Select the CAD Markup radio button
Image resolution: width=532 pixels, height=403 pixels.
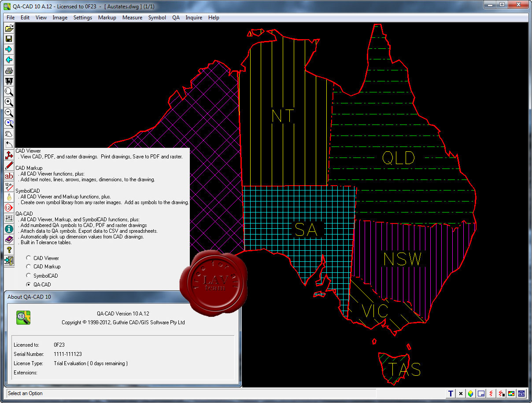(x=29, y=266)
